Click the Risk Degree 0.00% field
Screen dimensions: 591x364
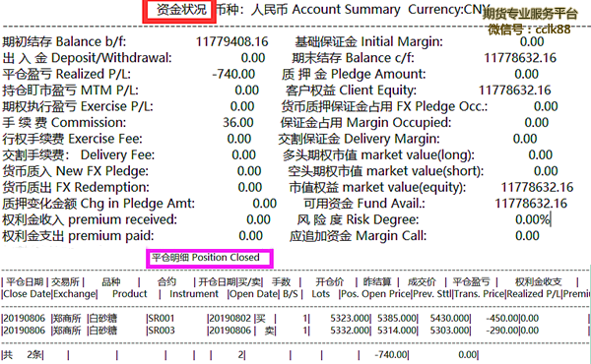click(533, 219)
